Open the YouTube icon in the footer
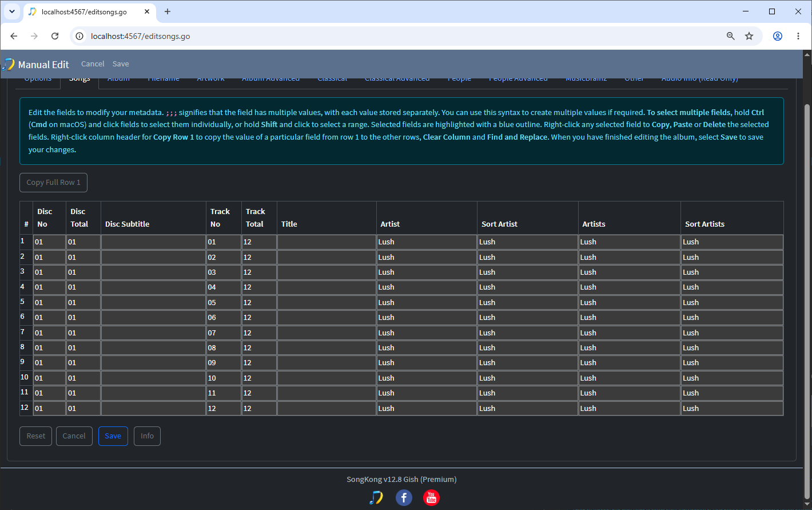This screenshot has height=510, width=812. coord(431,498)
